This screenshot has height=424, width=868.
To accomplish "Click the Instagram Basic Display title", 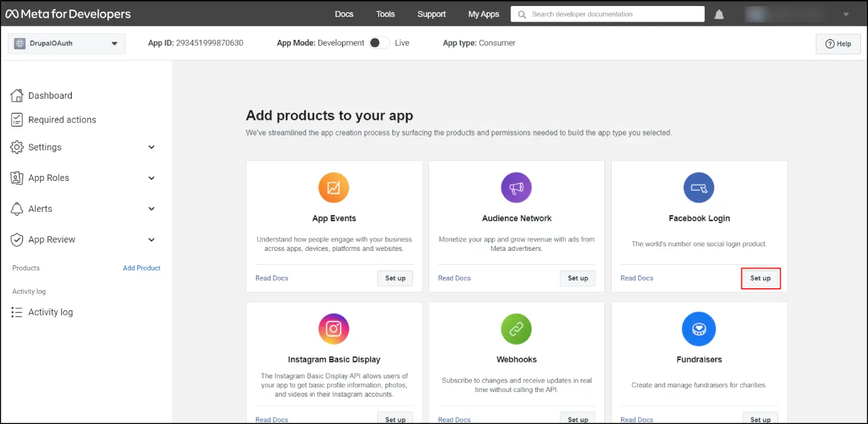I will pos(334,359).
